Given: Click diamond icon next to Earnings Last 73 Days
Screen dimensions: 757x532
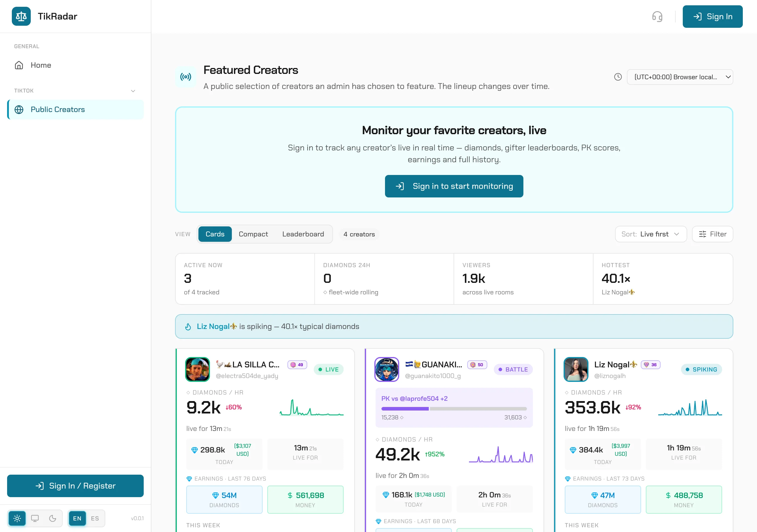Looking at the screenshot, I should pos(568,479).
